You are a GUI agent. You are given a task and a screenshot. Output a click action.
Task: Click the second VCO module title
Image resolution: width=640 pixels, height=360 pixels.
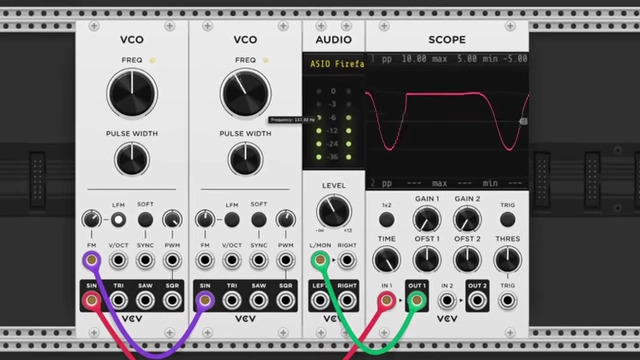click(245, 40)
